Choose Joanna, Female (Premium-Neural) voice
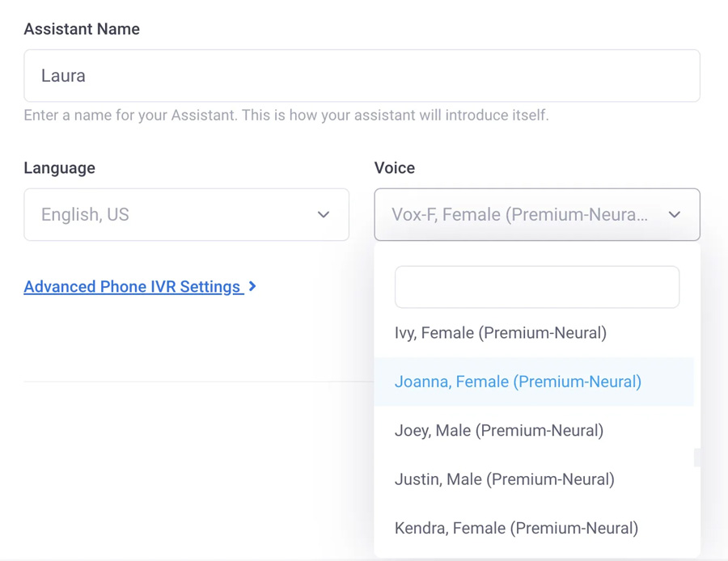Screen dimensions: 728x561 pyautogui.click(x=518, y=382)
